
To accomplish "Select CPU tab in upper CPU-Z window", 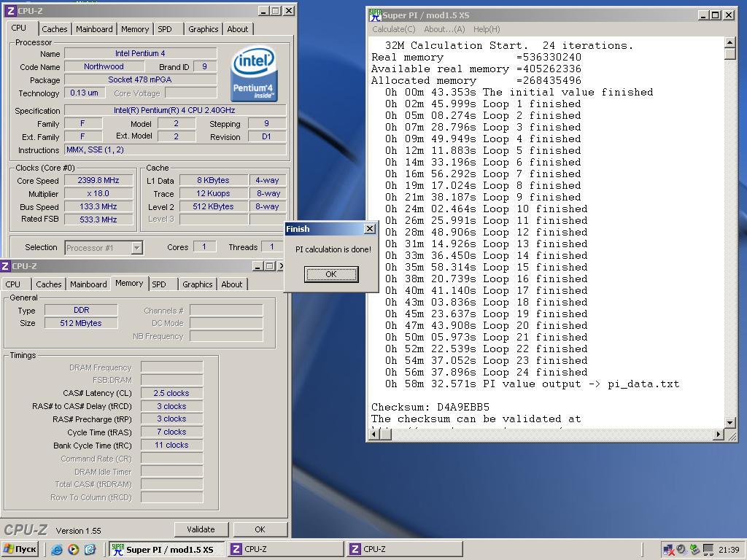I will tap(19, 28).
